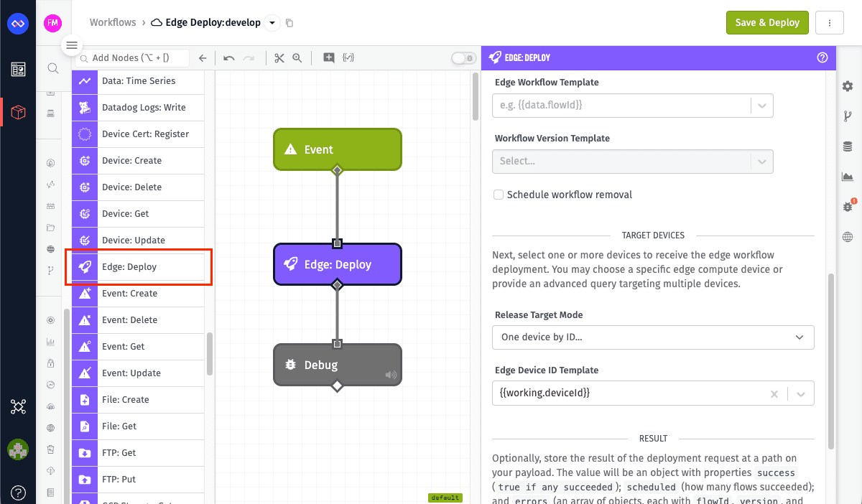Open the dashboards icon in dark sidebar
The image size is (862, 504).
click(x=18, y=69)
